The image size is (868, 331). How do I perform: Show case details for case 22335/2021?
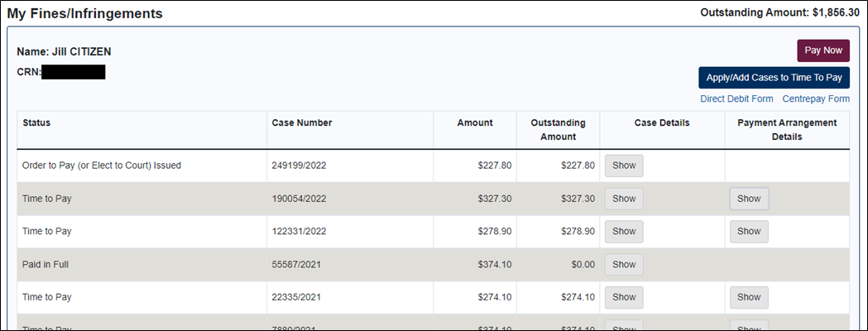pyautogui.click(x=624, y=297)
